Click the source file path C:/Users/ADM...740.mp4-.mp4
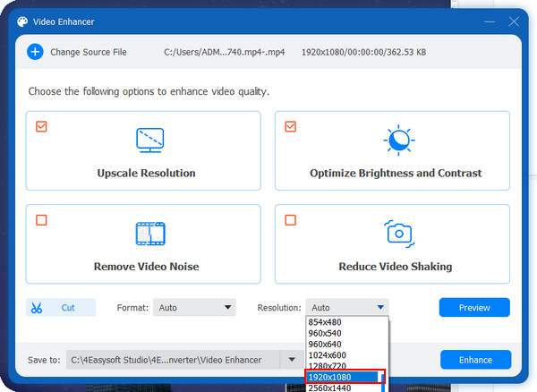Screen dimensions: 537x392 (225, 52)
